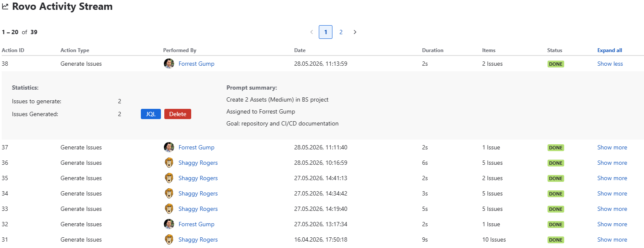
Task: Click the Performed By column header
Action: [180, 50]
